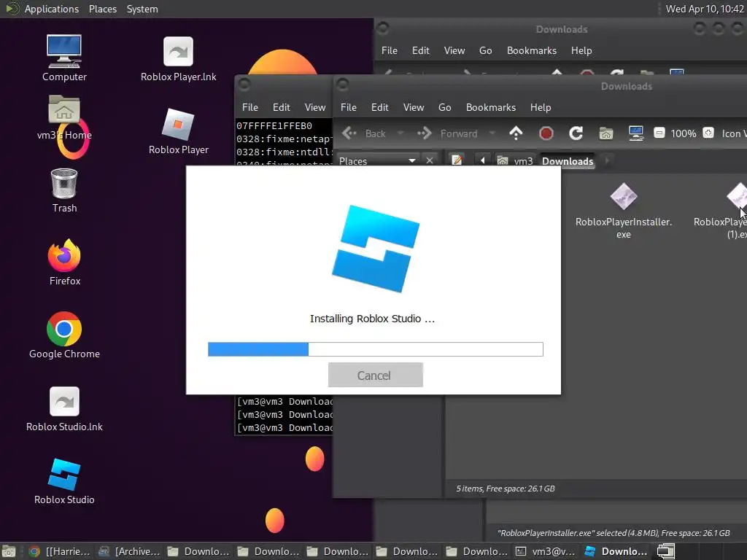This screenshot has width=747, height=560.
Task: Toggle text-based location entry icon
Action: click(x=457, y=160)
